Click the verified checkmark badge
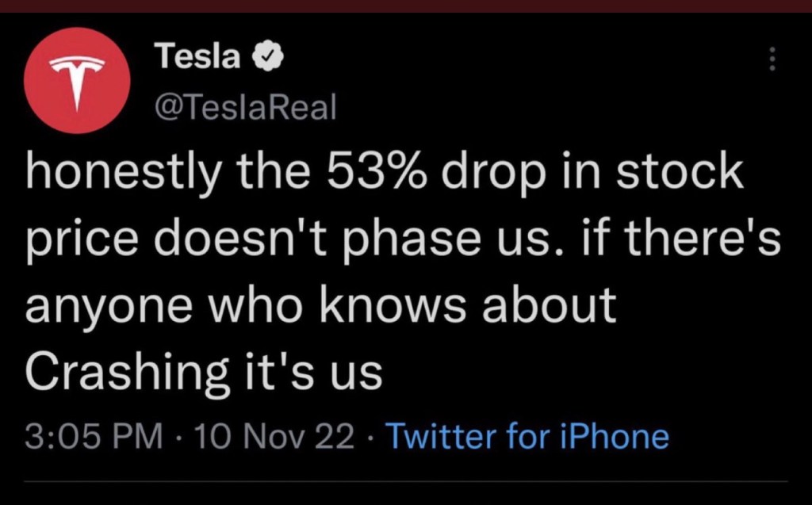812x505 pixels. point(264,56)
